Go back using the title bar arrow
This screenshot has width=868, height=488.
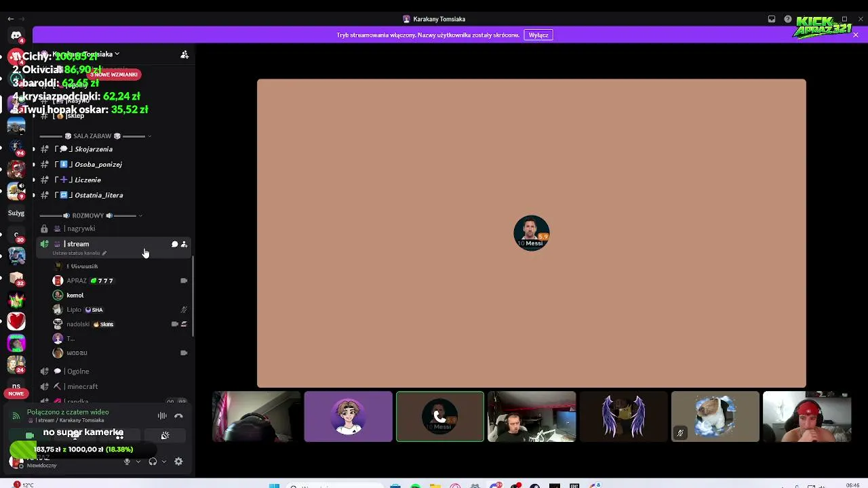pos(10,19)
